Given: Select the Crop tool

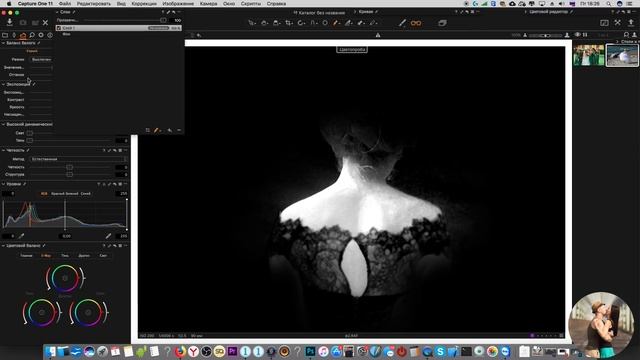Looking at the screenshot, I should click(x=289, y=23).
